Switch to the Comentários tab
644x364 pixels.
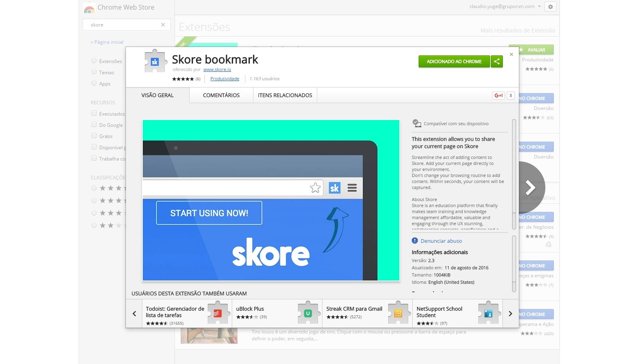(221, 95)
